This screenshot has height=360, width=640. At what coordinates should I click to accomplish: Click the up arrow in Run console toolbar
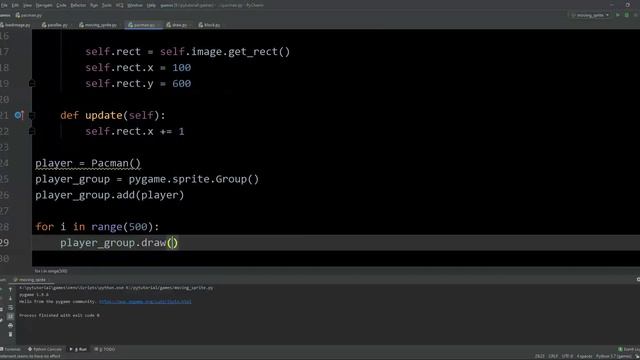10,290
